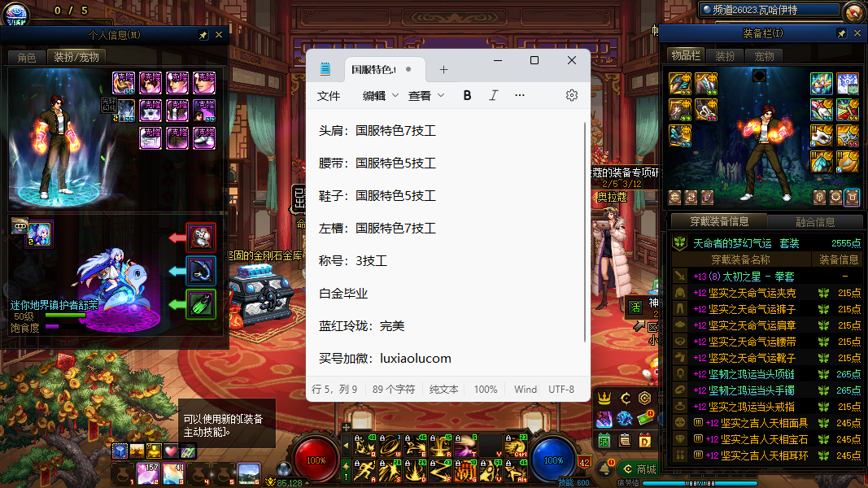Switch to the 角色 tab

[27, 57]
